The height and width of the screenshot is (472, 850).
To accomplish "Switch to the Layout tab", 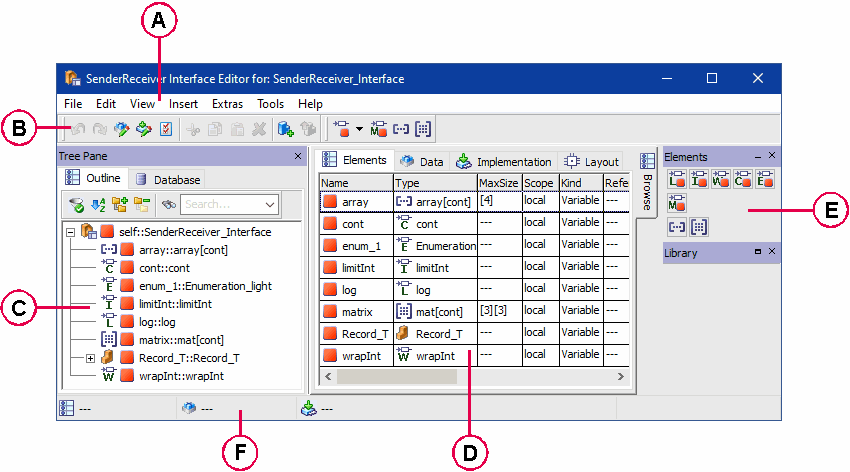I will pyautogui.click(x=591, y=161).
